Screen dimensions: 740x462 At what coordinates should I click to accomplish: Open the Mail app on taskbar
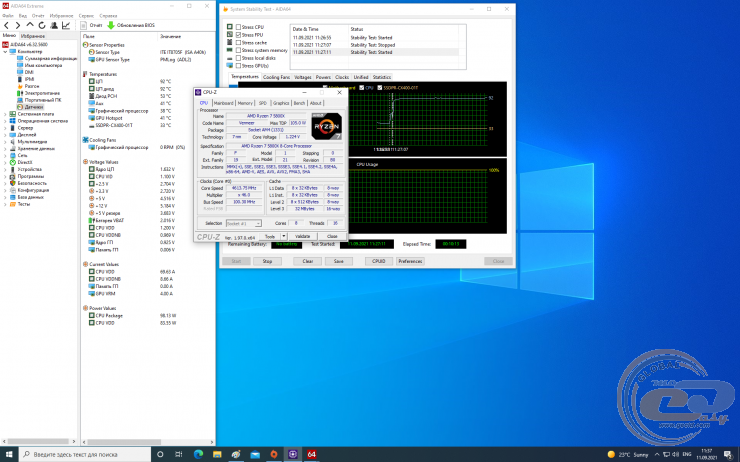[255, 454]
